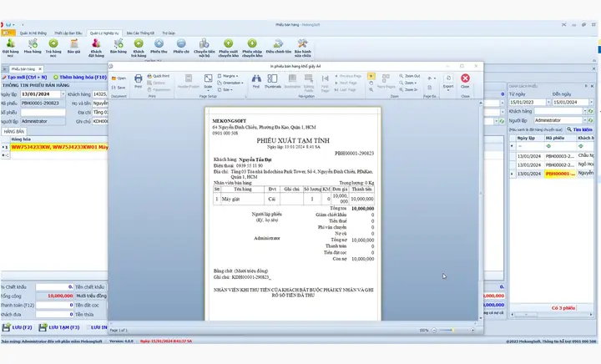601x364 pixels.
Task: Click Print icon in preview window
Action: 139,81
